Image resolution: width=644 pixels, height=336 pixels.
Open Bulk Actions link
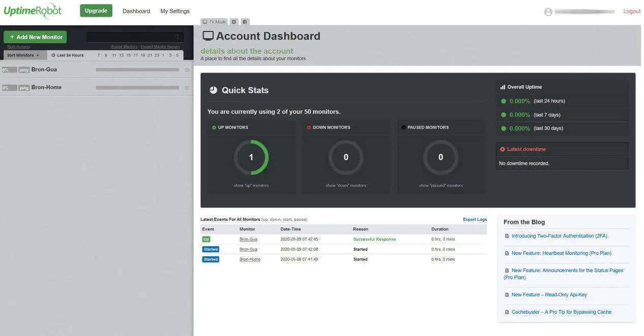(x=18, y=47)
